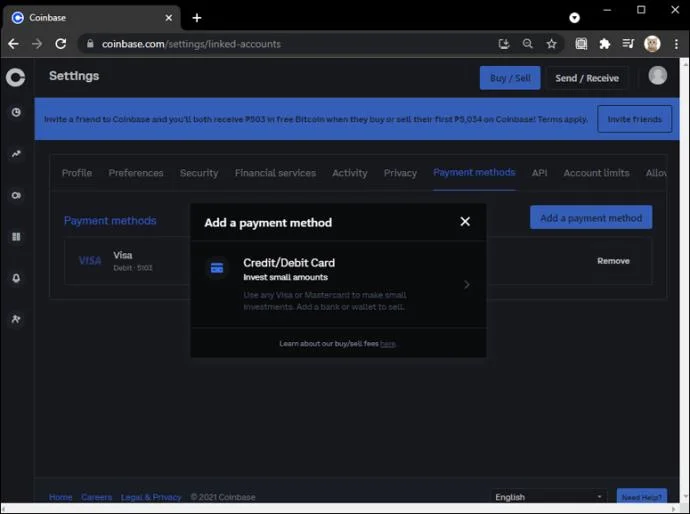
Task: Click the 'Credit/Debit Card' title text
Action: (x=289, y=263)
